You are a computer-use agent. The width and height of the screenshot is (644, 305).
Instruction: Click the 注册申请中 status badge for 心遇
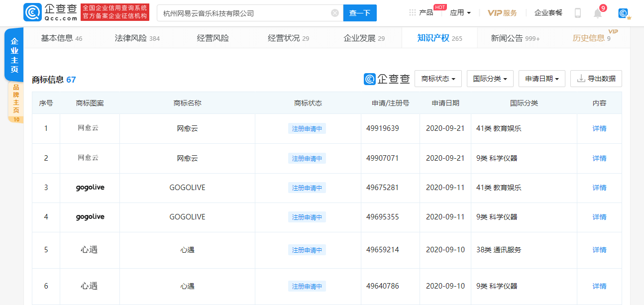point(307,250)
